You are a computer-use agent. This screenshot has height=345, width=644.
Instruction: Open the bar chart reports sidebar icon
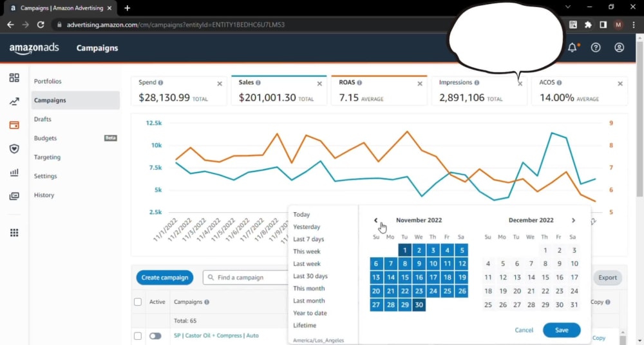tap(14, 172)
